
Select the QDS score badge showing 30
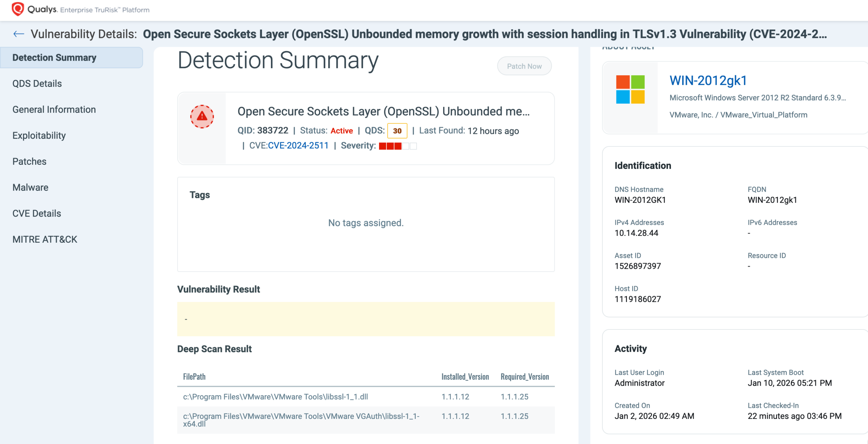[x=397, y=130]
